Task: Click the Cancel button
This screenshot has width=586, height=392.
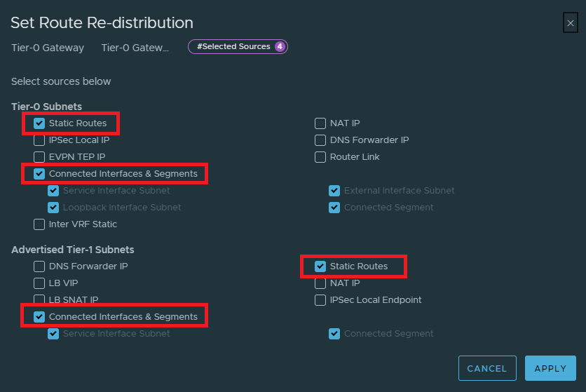Action: point(486,368)
